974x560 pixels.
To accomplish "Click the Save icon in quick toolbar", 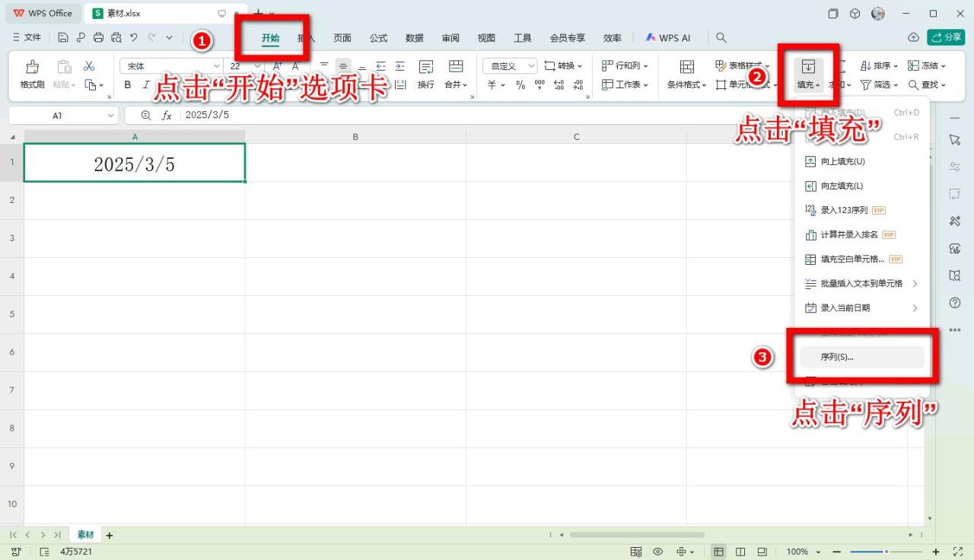I will tap(63, 37).
